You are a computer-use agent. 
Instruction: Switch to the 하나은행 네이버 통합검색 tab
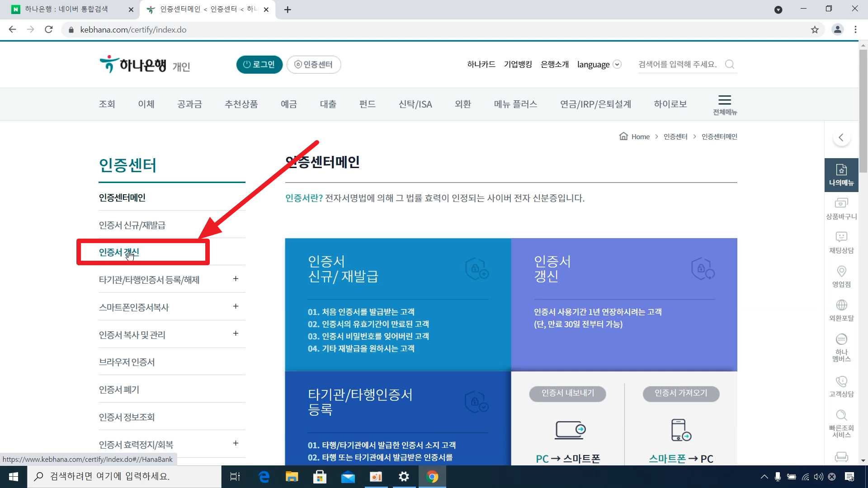tap(66, 9)
